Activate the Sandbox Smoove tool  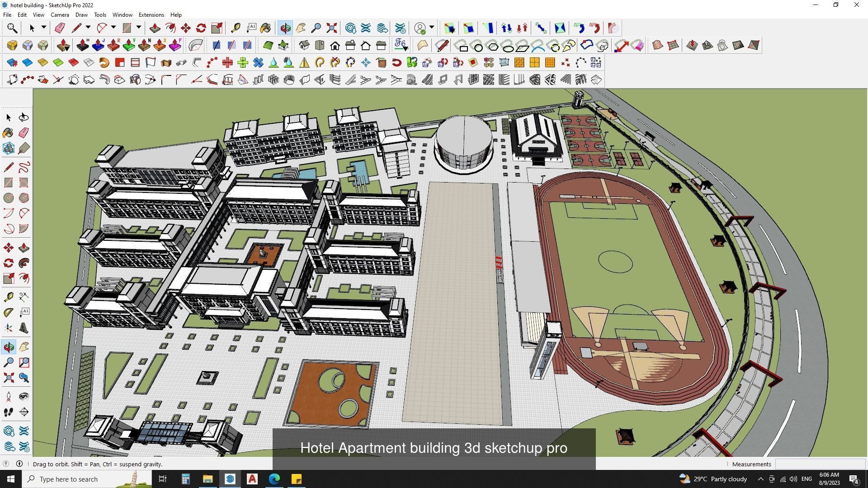692,45
